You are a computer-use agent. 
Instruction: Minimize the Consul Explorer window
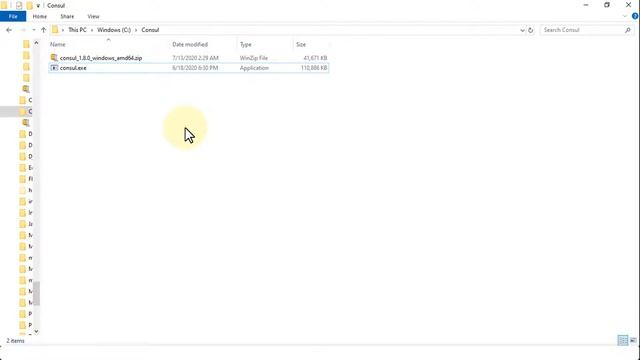(x=586, y=5)
